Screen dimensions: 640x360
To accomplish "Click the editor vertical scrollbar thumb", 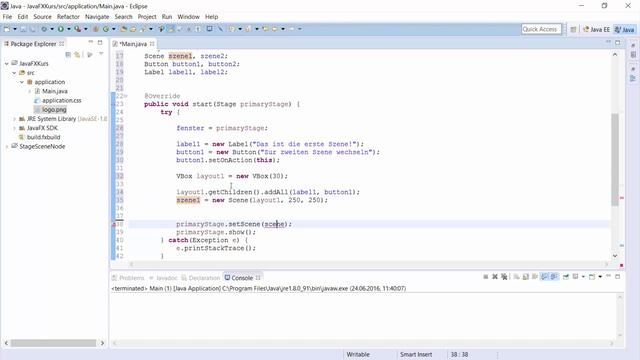I will 615,160.
